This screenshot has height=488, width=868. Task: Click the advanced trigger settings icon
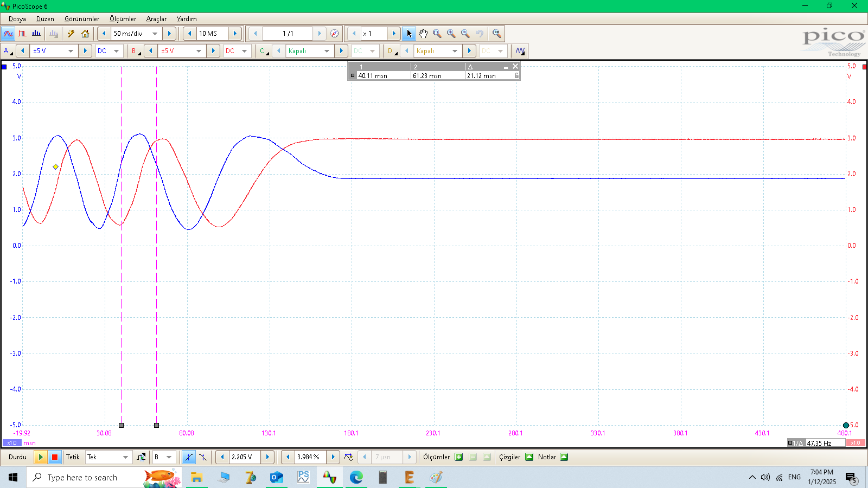click(x=141, y=457)
